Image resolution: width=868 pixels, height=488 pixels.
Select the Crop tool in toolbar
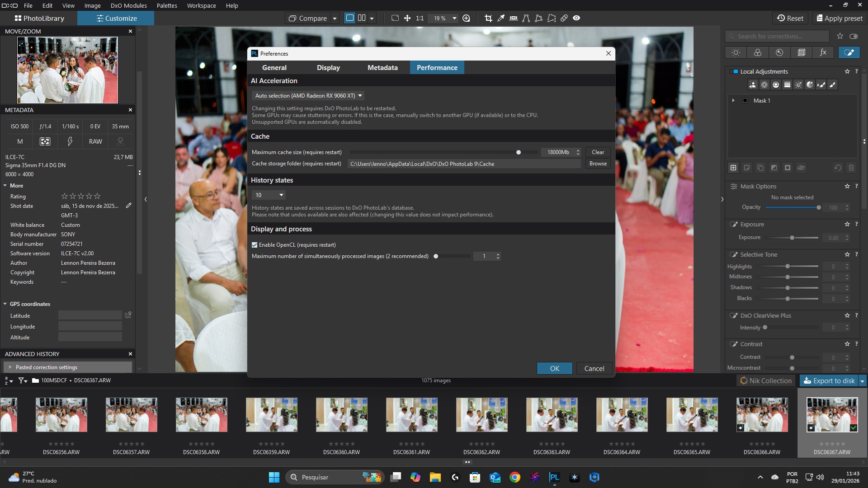488,18
